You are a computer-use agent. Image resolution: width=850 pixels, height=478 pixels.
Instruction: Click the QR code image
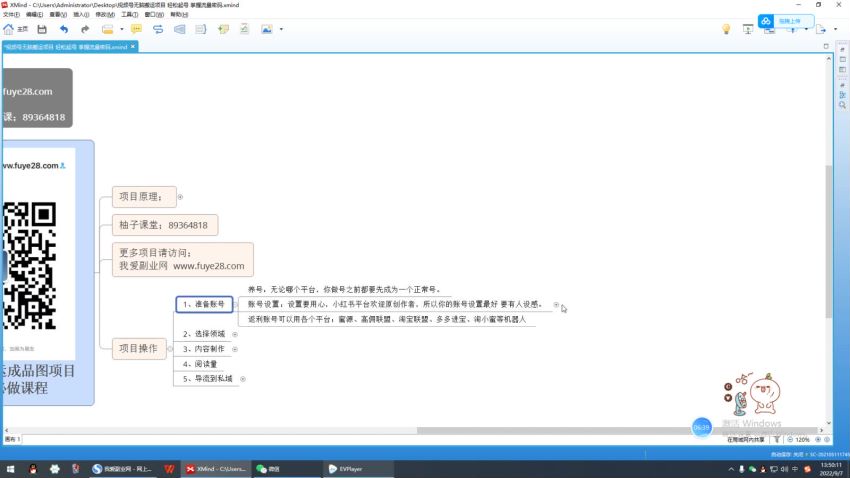(x=29, y=266)
